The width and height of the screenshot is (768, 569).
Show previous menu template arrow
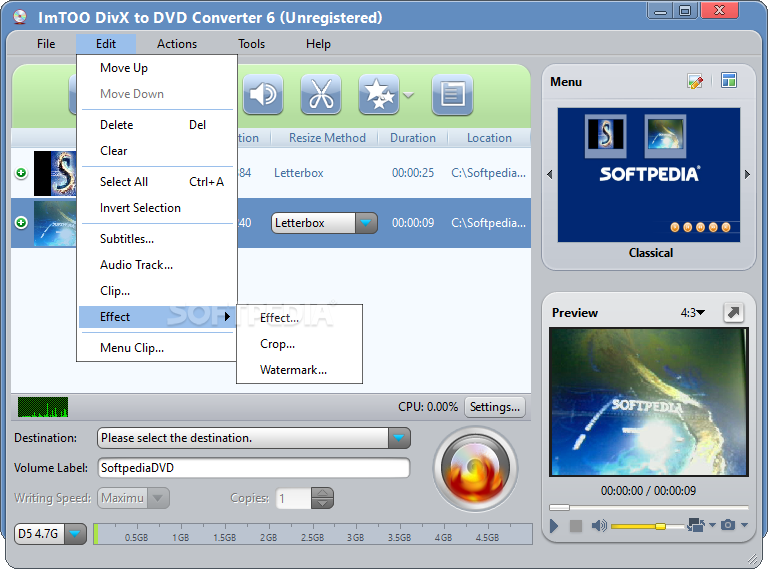[x=550, y=174]
